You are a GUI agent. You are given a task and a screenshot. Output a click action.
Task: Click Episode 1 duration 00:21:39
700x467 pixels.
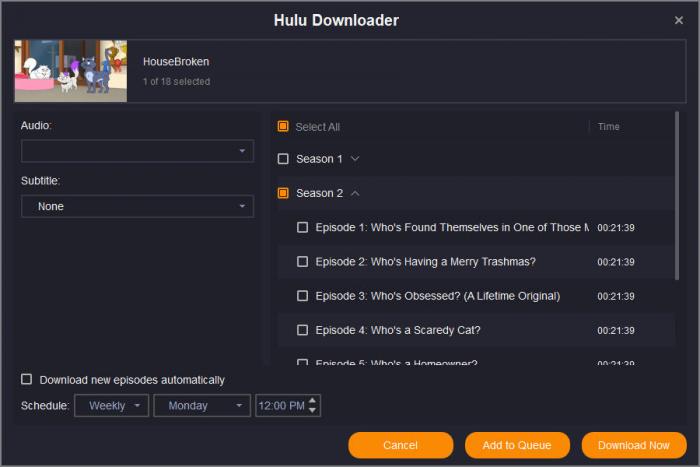point(616,228)
